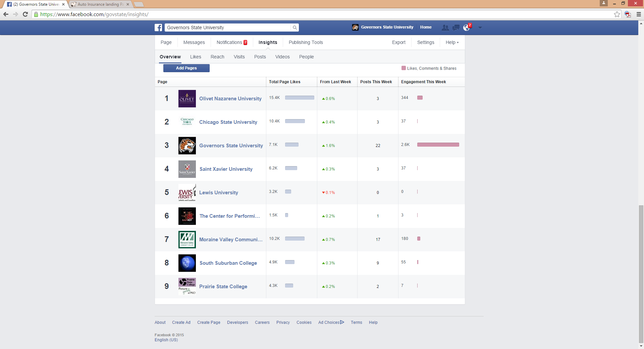Open the Notifications tab
Viewport: 644px width, 349px height.
[232, 42]
